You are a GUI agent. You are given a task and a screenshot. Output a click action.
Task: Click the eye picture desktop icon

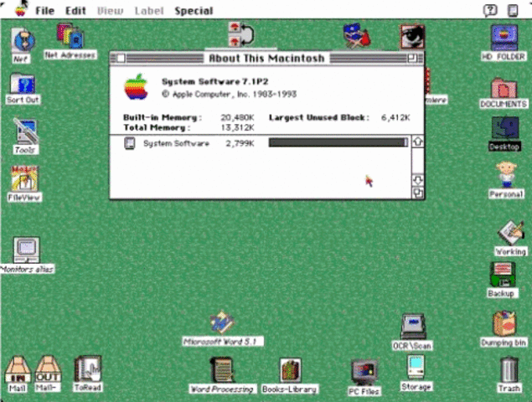click(x=412, y=36)
